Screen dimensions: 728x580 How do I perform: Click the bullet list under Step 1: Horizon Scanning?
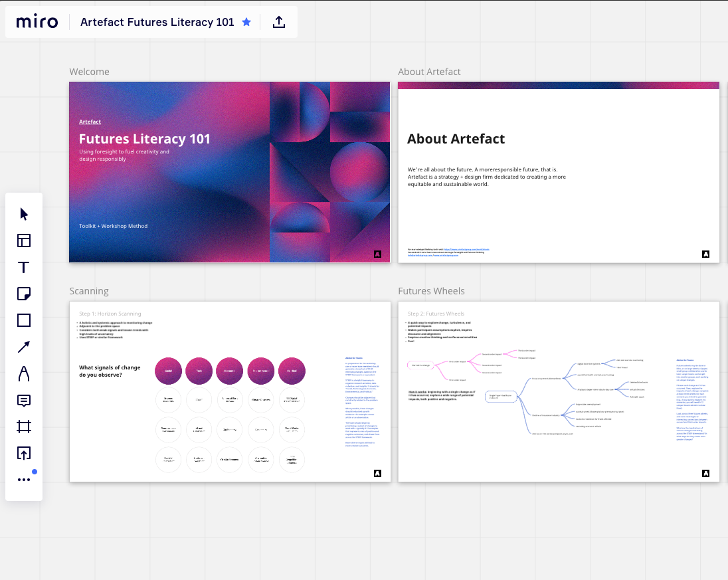(115, 330)
